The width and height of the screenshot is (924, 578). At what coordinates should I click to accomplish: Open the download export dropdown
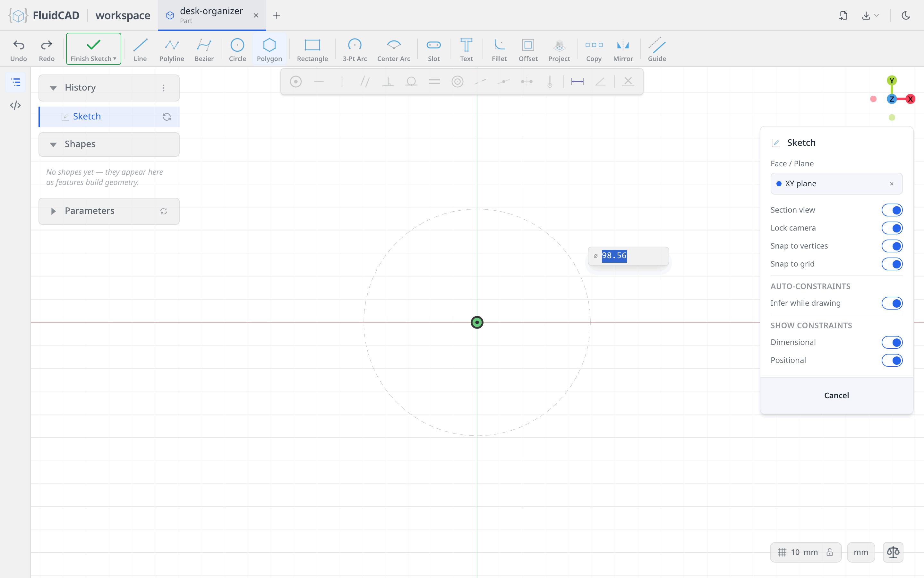[870, 15]
